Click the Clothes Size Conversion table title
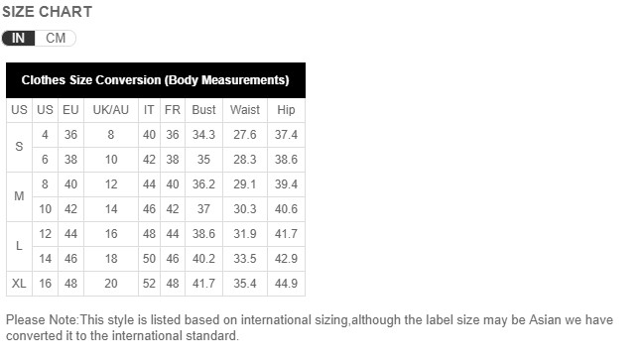 coord(156,80)
